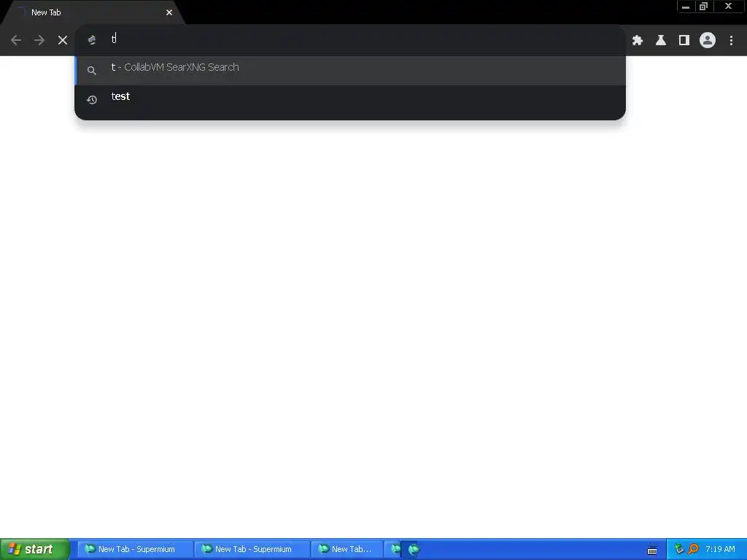Switch to truncated 'New Tab...' taskbar item
Image resolution: width=747 pixels, height=560 pixels.
[x=347, y=550]
